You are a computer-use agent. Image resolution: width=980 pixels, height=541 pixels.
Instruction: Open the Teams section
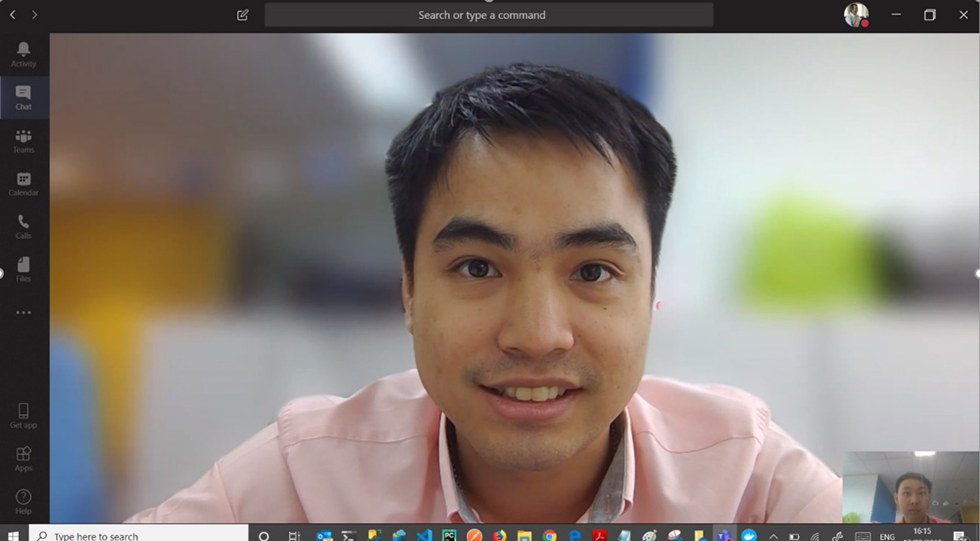[x=23, y=141]
